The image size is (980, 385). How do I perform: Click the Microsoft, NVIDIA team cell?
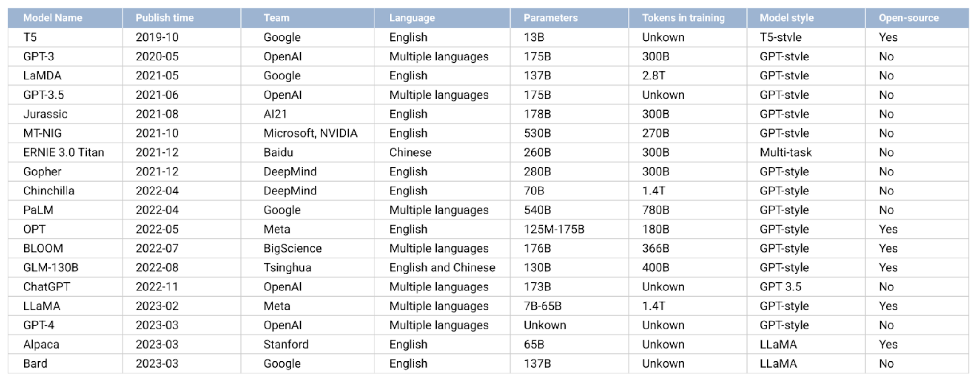(x=307, y=133)
